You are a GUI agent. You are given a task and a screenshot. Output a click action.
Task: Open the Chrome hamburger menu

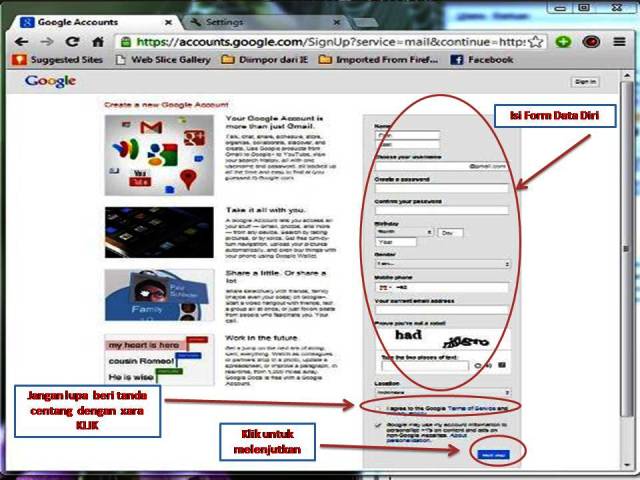pos(619,42)
